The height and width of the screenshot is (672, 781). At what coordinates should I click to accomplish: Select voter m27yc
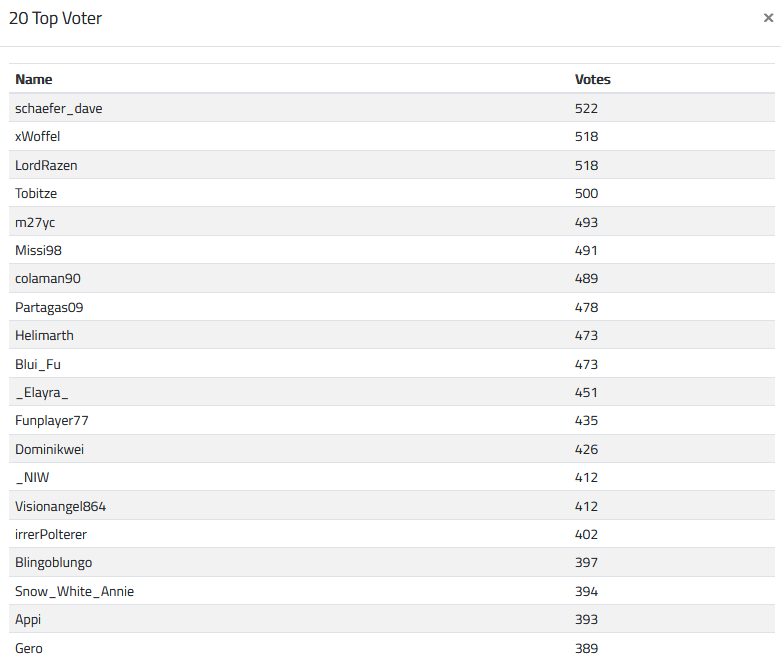pos(36,222)
